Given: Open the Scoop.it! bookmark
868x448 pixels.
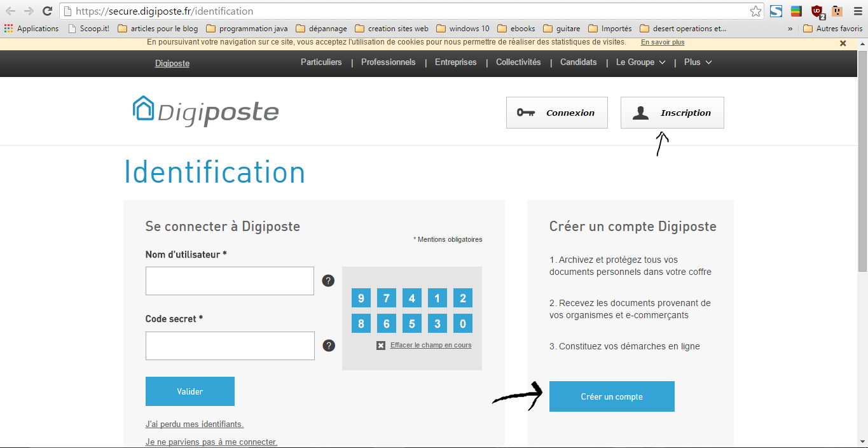Looking at the screenshot, I should point(88,29).
